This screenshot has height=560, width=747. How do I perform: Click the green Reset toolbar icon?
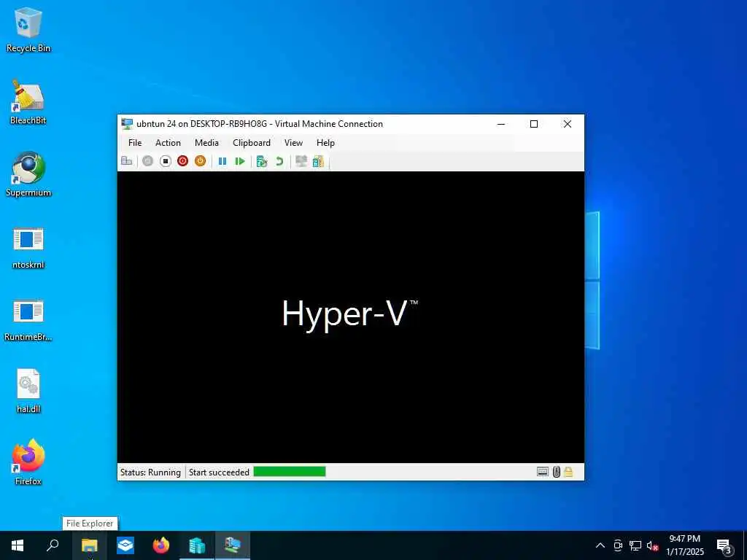[x=240, y=161]
